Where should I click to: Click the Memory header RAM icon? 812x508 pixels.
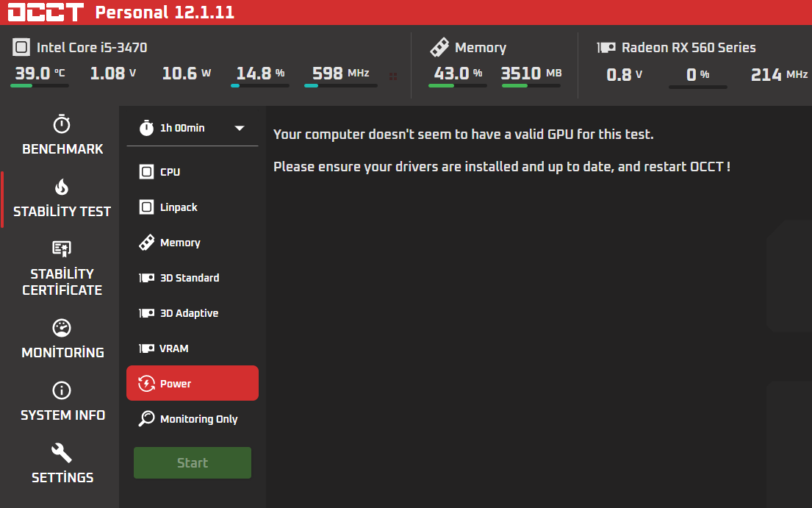click(439, 47)
